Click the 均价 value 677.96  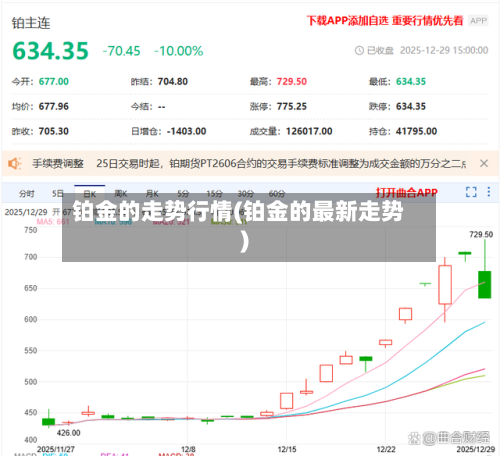tap(54, 106)
